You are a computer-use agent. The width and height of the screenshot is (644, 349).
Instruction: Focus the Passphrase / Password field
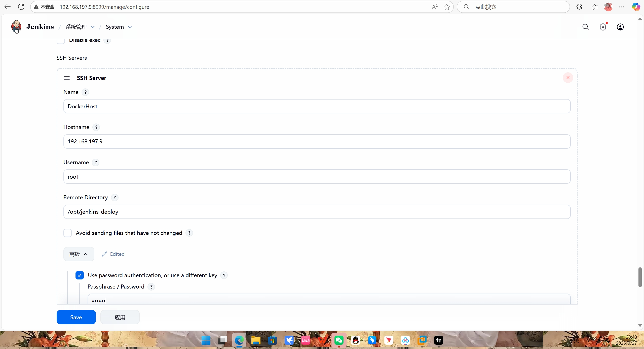329,299
